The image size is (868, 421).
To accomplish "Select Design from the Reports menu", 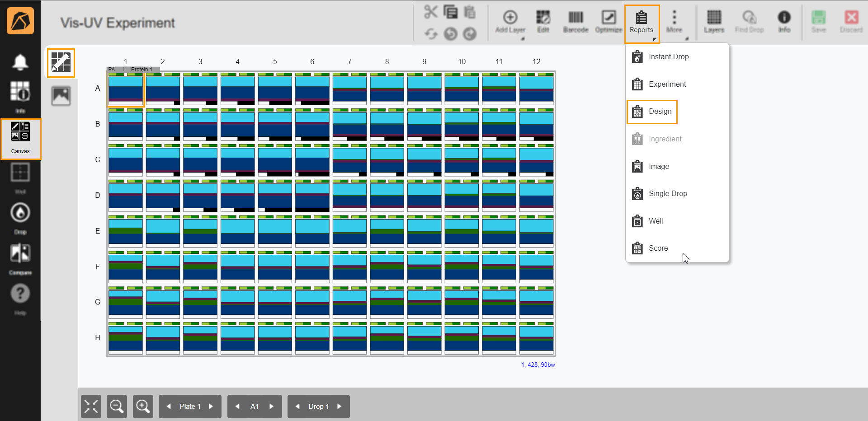I will point(661,112).
